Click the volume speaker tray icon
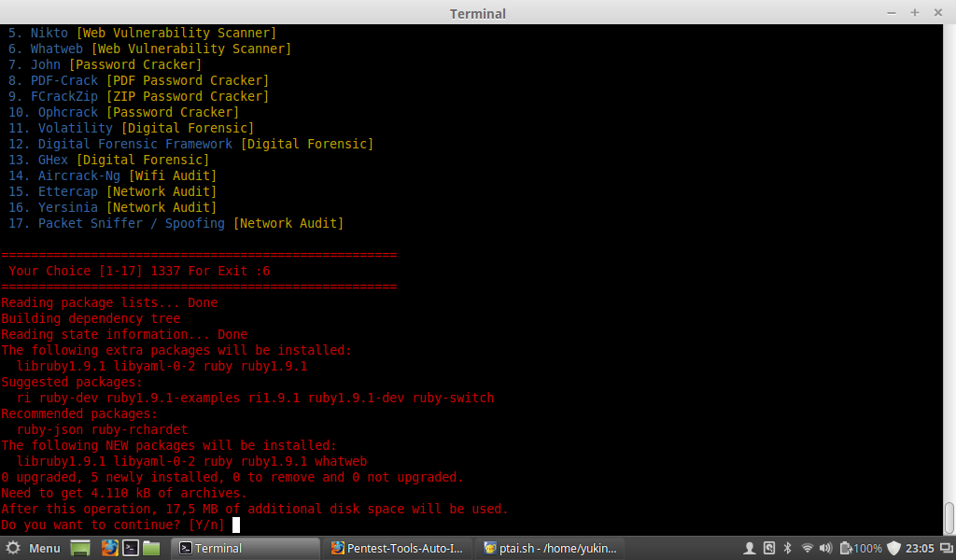The height and width of the screenshot is (560, 956). (826, 548)
